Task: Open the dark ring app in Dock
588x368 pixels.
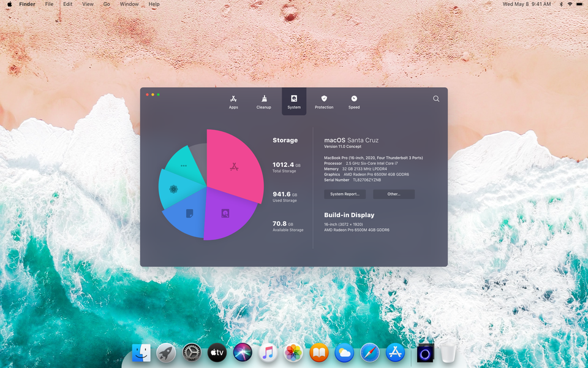Action: tap(425, 353)
